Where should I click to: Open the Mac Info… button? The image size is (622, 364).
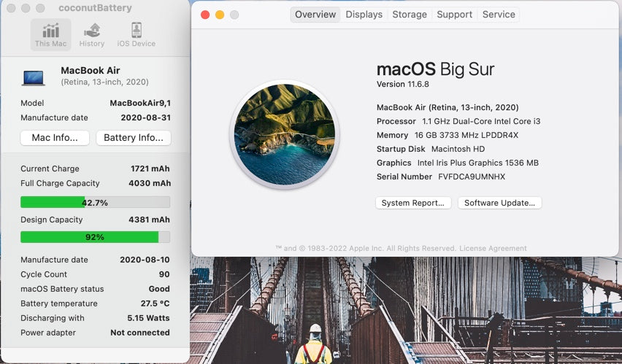coord(55,138)
